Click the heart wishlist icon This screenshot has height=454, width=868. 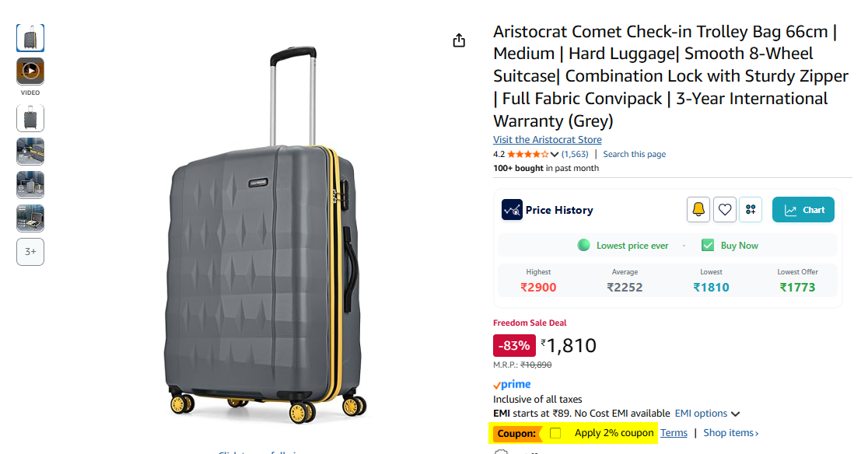click(x=725, y=210)
